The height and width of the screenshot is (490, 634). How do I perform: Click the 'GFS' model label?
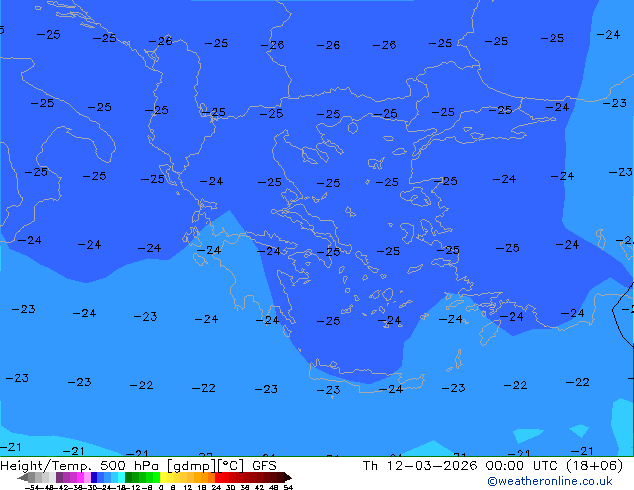264,465
